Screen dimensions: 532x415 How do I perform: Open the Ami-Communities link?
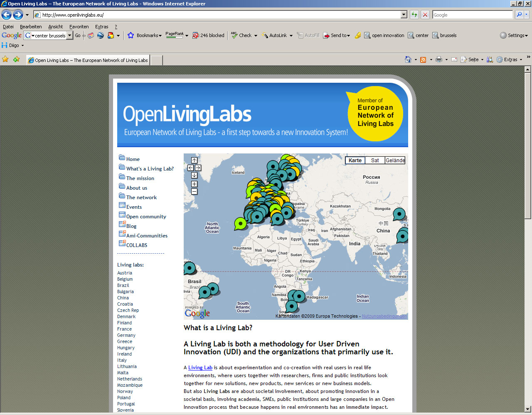pos(147,236)
